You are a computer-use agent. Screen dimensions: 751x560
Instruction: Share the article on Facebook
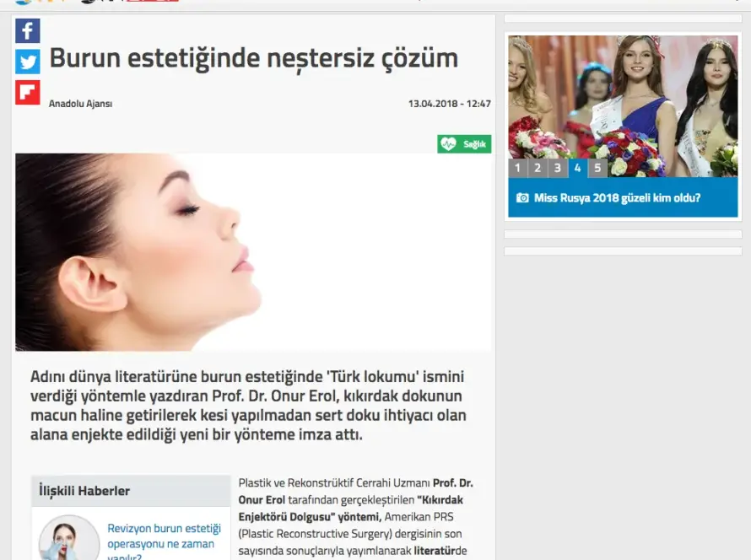tap(28, 31)
